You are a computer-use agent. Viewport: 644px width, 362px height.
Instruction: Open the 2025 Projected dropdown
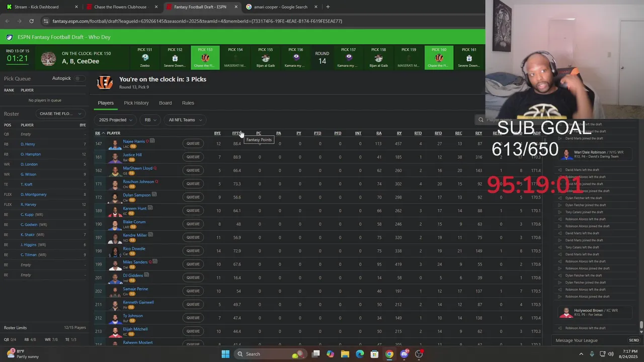pos(116,120)
